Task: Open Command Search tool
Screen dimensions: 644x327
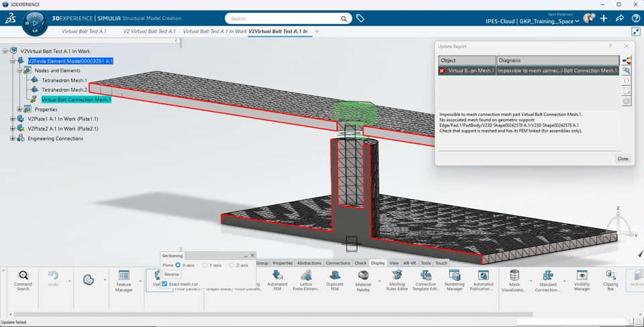Action: [x=23, y=281]
